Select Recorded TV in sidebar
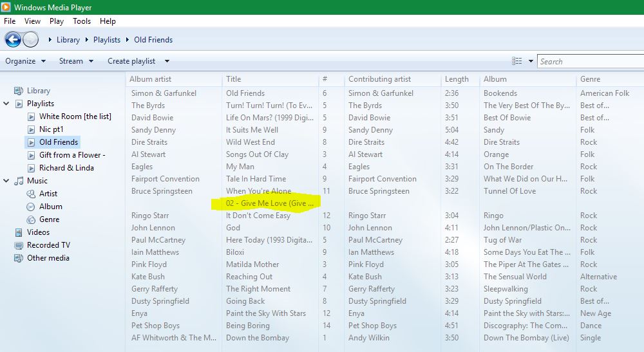Screen dimensions: 644x352 48,245
